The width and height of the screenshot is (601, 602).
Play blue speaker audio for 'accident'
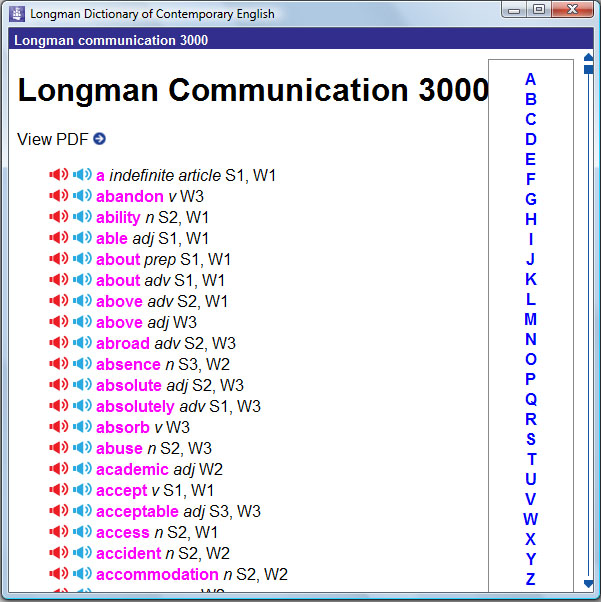tap(82, 553)
